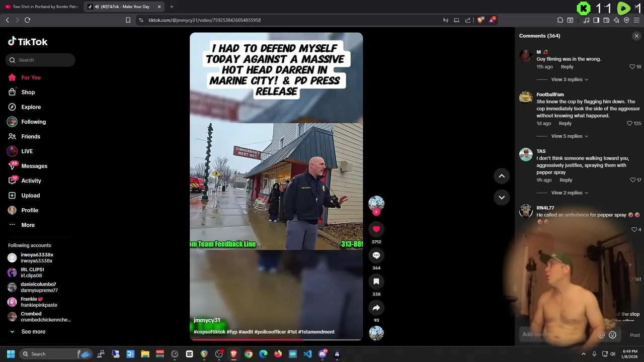Viewport: 644px width, 362px height.
Task: Reply to M's comment
Action: coord(567,67)
